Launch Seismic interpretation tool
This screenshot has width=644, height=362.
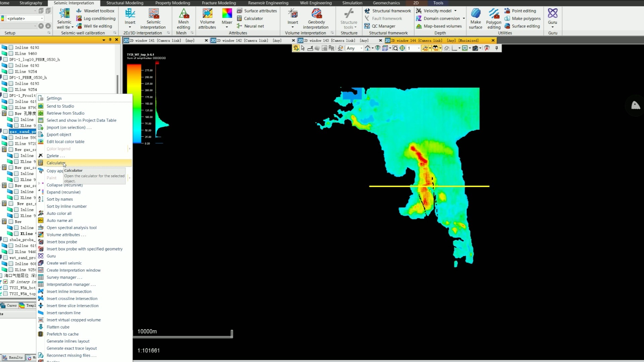[x=153, y=19]
